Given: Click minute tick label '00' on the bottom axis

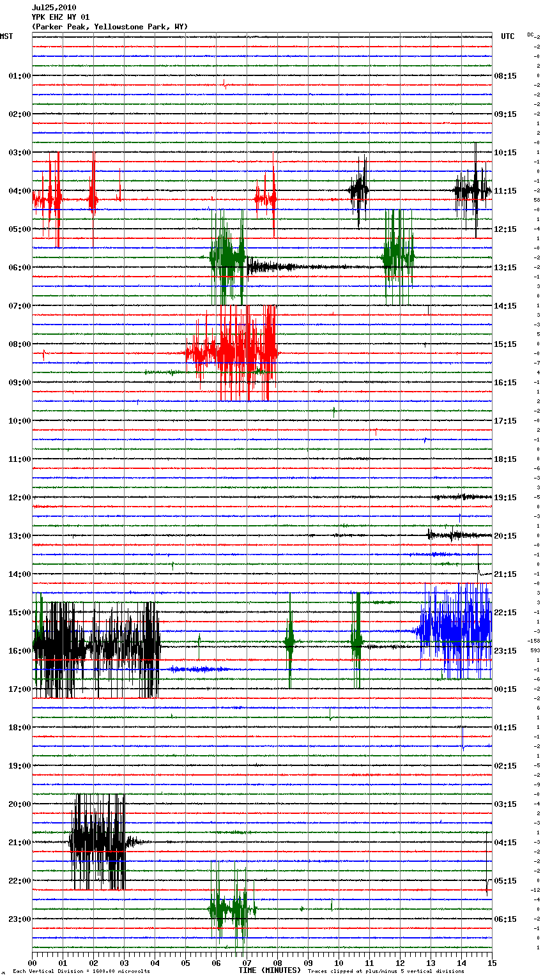Looking at the screenshot, I should 33,963.
